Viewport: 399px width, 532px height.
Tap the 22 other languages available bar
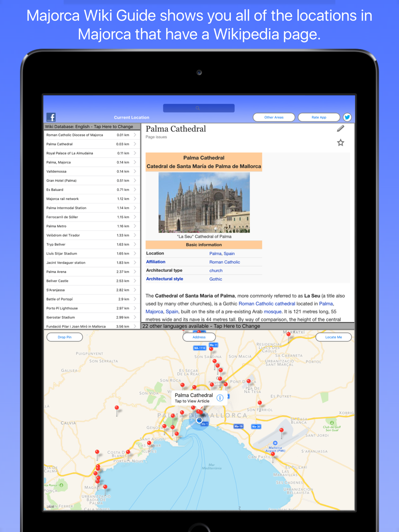pyautogui.click(x=248, y=326)
